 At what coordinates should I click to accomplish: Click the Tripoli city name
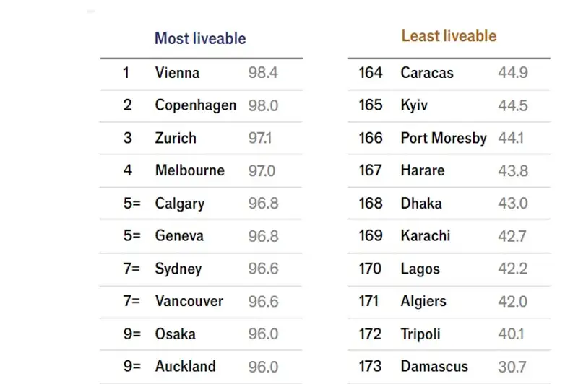tap(420, 334)
